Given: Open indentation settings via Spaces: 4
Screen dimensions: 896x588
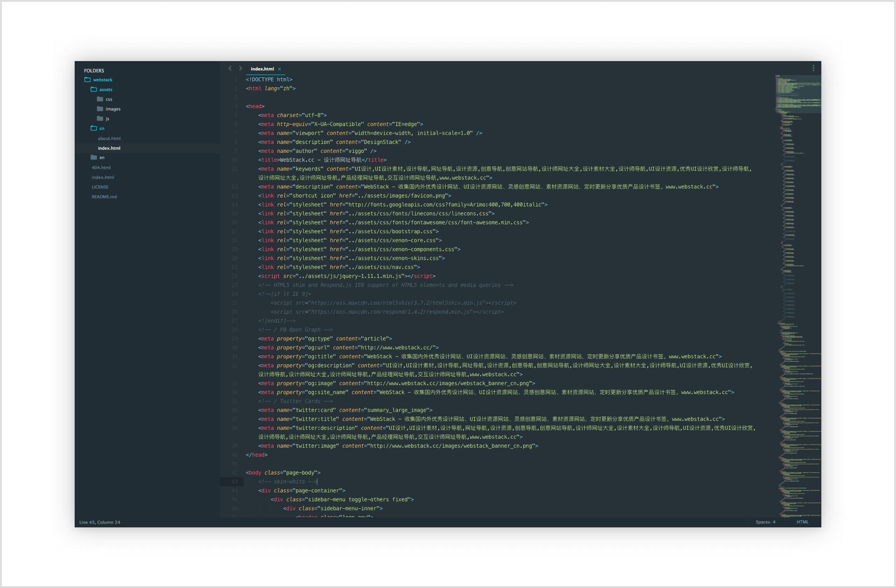Looking at the screenshot, I should click(766, 522).
